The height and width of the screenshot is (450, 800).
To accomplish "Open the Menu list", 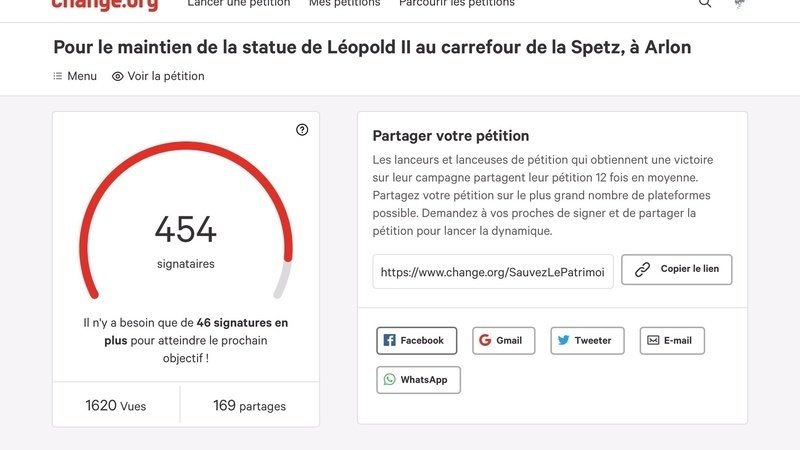I will tap(75, 76).
